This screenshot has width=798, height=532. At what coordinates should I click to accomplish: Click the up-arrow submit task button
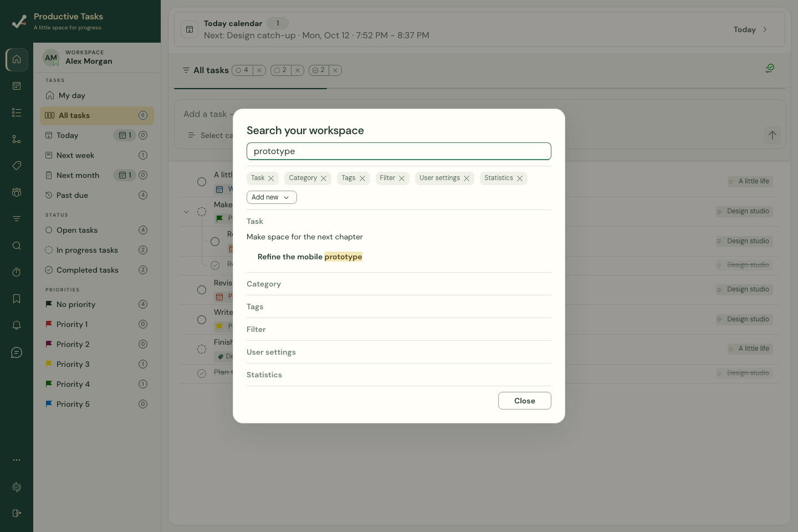coord(773,135)
